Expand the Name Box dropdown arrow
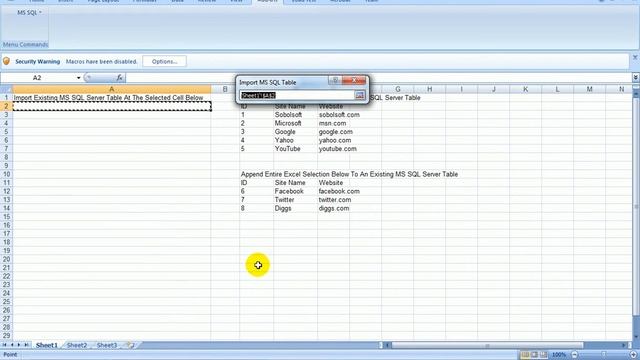The image size is (640, 360). pyautogui.click(x=78, y=78)
